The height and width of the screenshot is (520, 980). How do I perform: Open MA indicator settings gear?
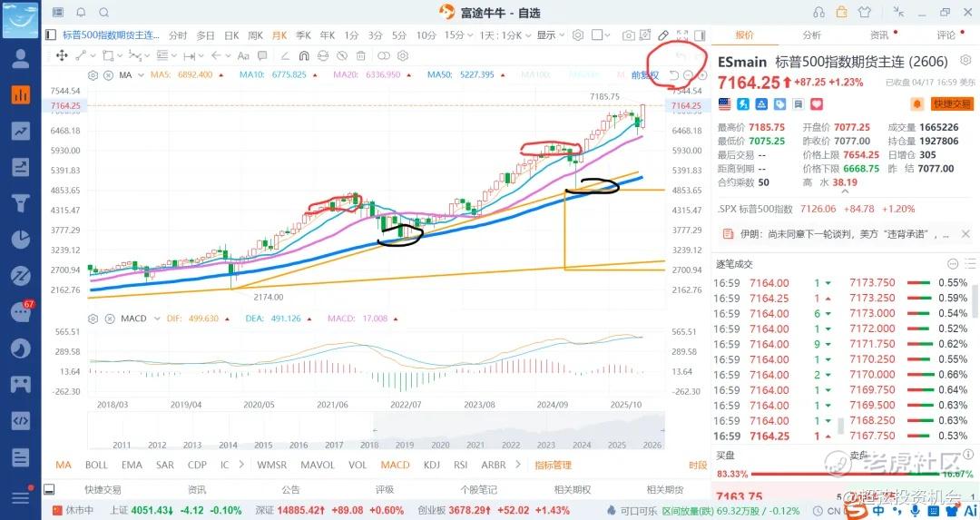tap(93, 75)
